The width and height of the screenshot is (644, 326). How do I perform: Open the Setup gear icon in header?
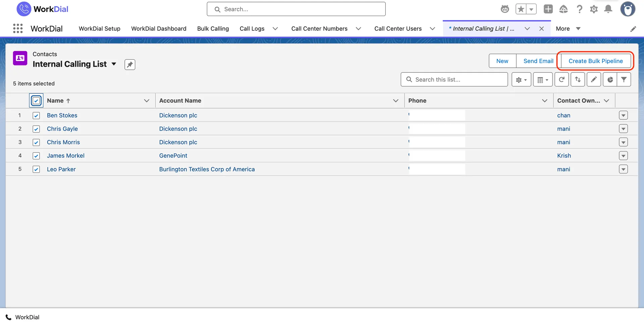click(594, 9)
